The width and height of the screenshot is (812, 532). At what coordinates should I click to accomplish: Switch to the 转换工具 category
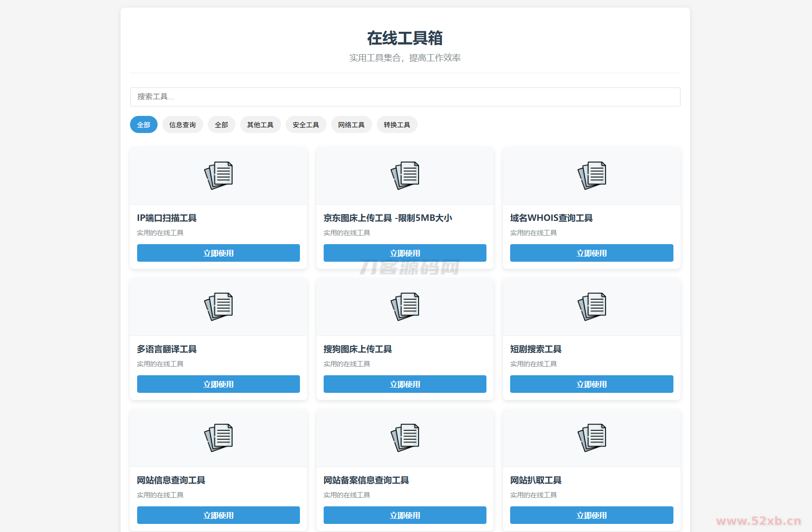point(397,124)
